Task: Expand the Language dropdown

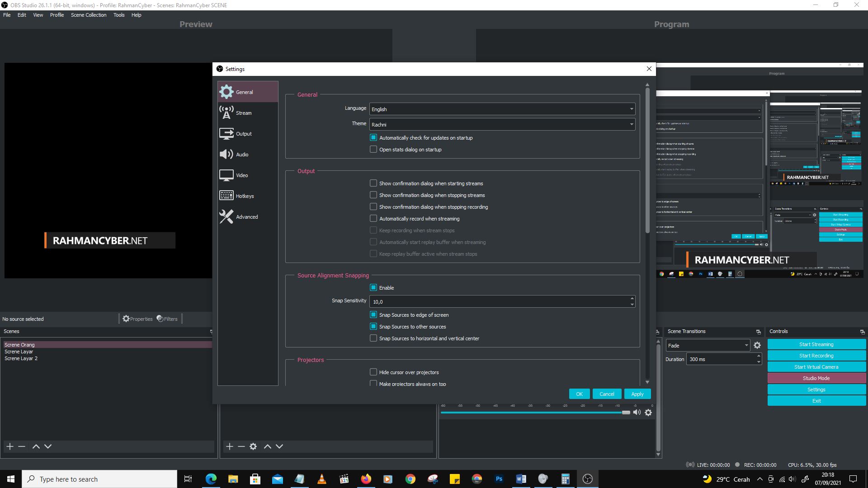Action: click(632, 109)
